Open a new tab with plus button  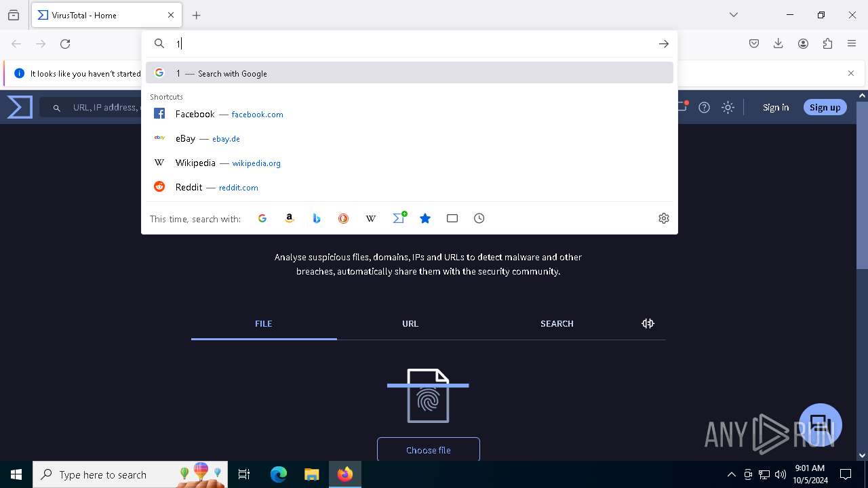[197, 15]
